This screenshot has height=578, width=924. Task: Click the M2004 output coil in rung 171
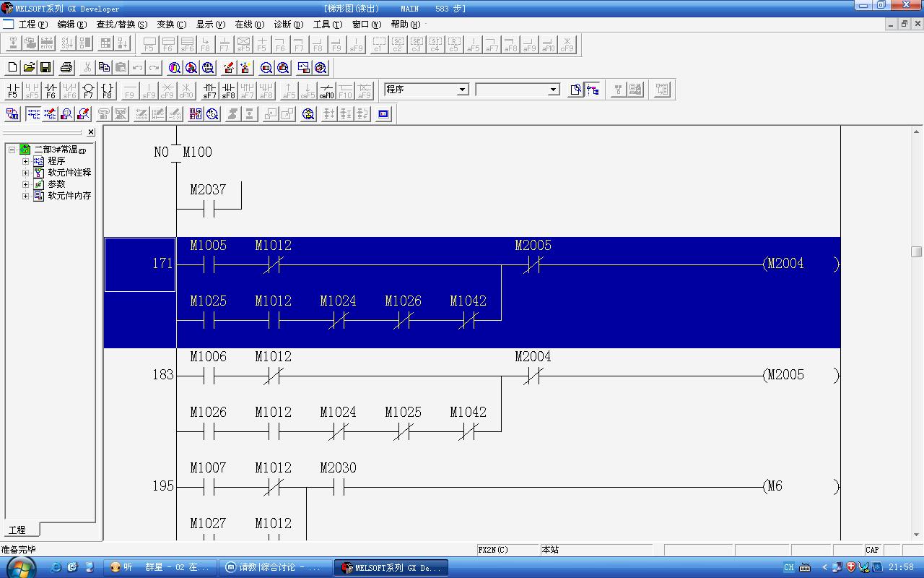click(785, 264)
